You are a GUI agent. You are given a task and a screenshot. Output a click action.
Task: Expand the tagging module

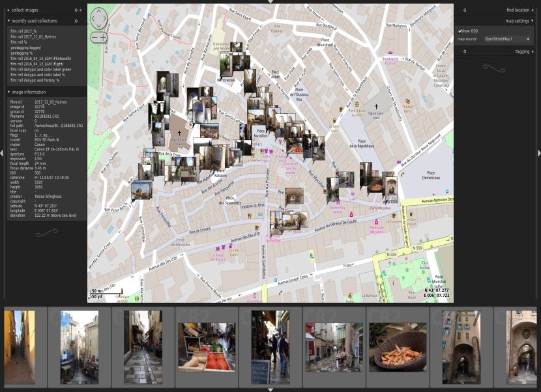coord(533,51)
